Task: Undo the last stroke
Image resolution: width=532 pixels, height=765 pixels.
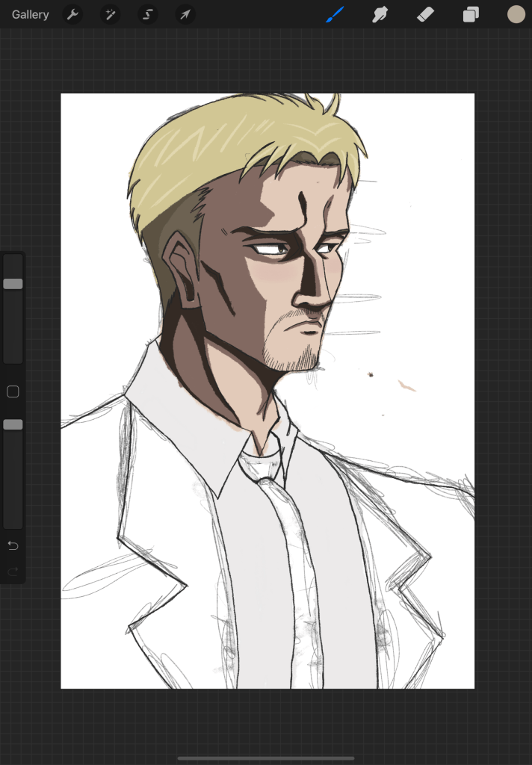Action: tap(13, 545)
